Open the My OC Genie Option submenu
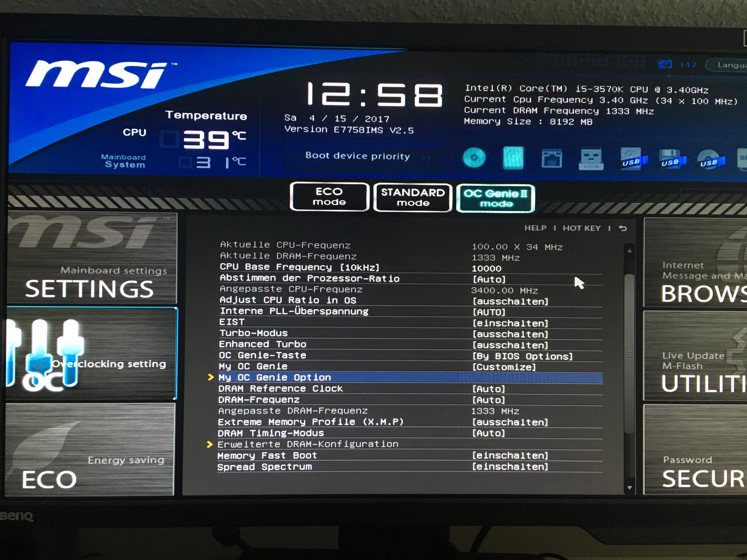The height and width of the screenshot is (560, 747). [x=275, y=377]
